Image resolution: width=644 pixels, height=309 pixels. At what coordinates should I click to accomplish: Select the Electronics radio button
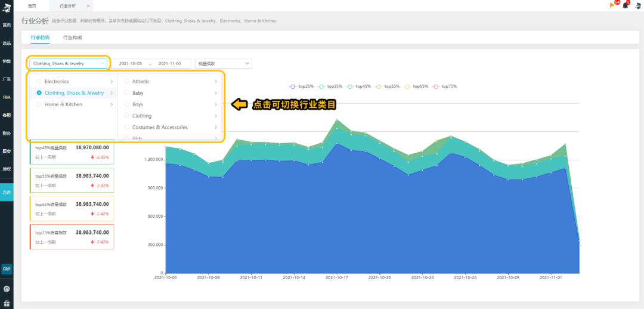pyautogui.click(x=39, y=81)
